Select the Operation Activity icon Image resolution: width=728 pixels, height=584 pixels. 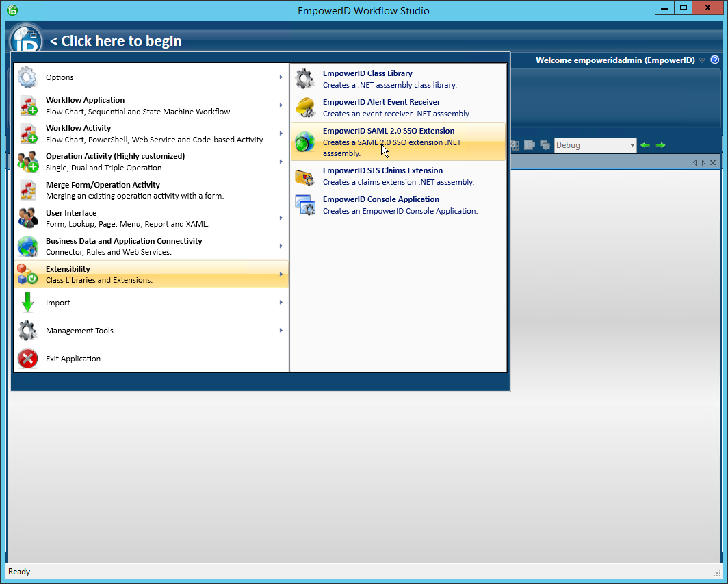tap(27, 160)
